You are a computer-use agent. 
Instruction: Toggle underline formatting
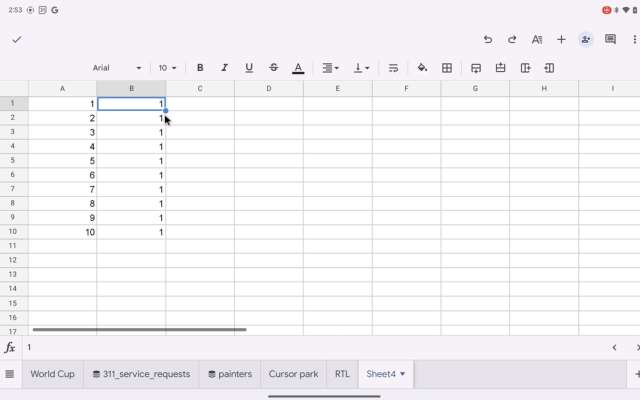(x=249, y=68)
